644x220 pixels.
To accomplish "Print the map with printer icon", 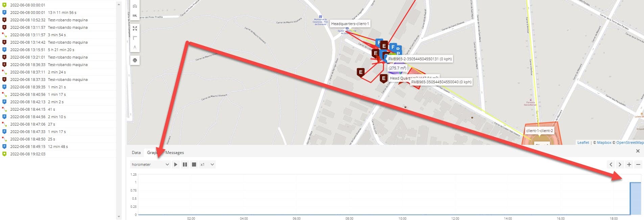I will (x=135, y=60).
